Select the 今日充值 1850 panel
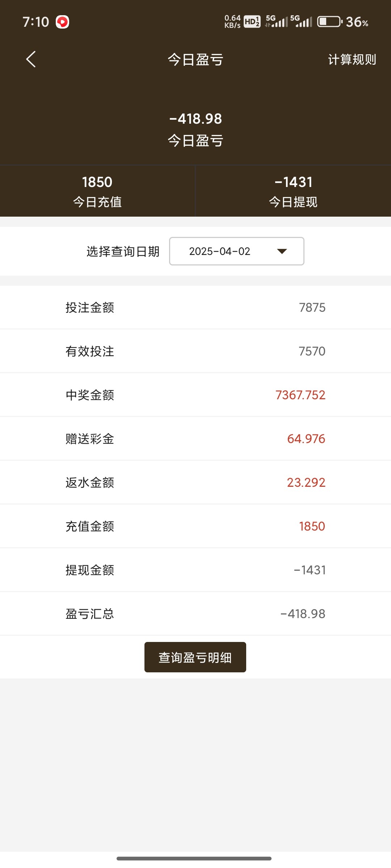The width and height of the screenshot is (391, 868). click(97, 191)
